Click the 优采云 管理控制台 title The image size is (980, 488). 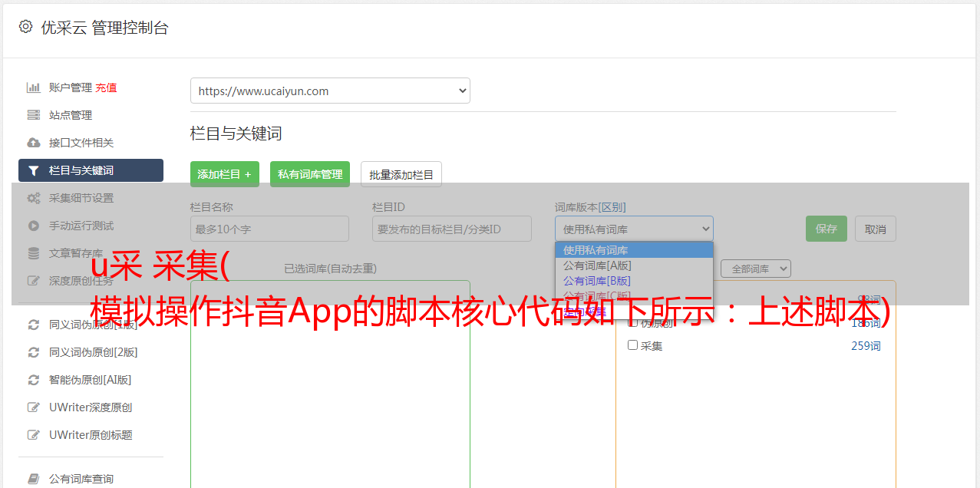tap(104, 28)
